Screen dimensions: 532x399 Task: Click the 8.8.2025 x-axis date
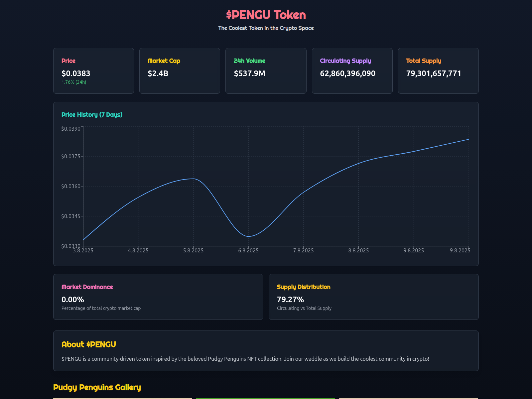(x=358, y=250)
